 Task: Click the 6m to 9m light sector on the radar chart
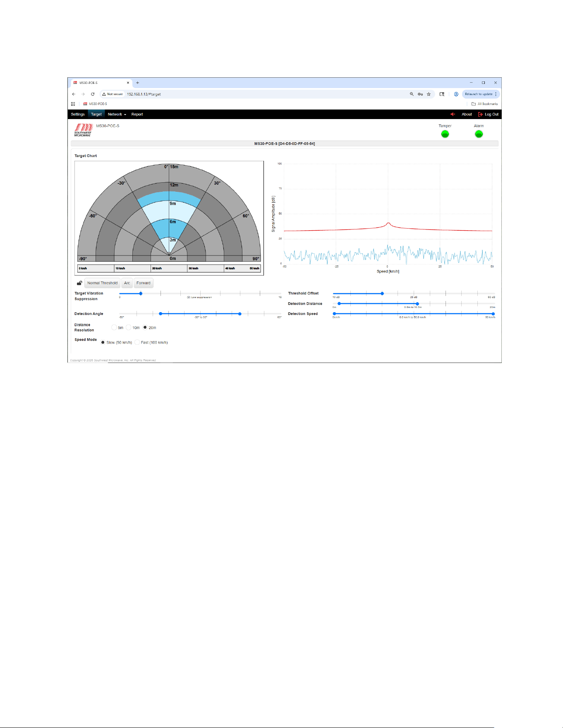tap(169, 211)
